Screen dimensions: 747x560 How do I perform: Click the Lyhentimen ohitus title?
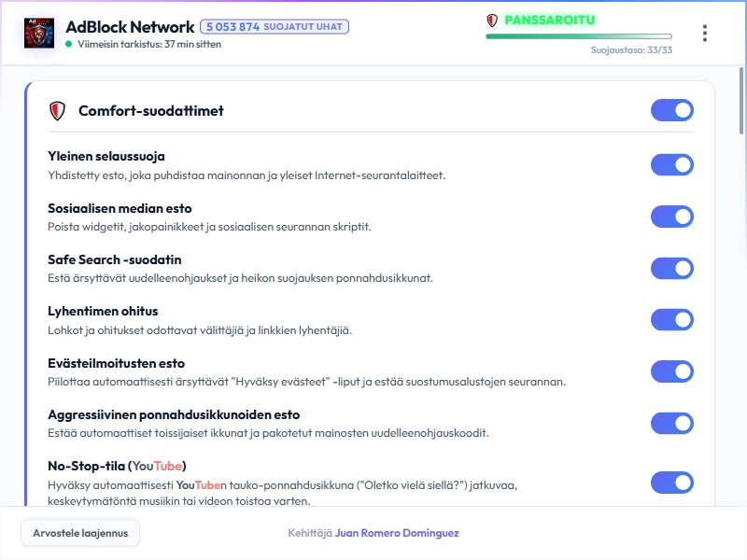[103, 312]
